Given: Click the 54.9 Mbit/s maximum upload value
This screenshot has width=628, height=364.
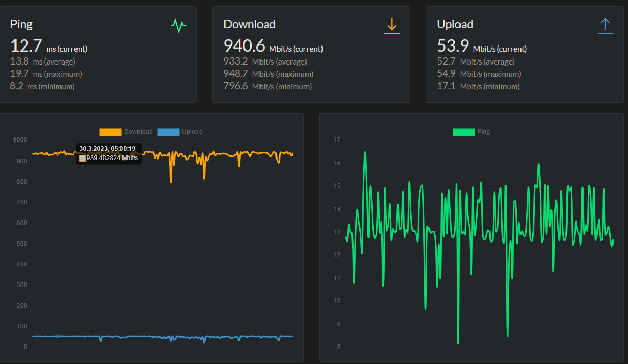Looking at the screenshot, I should (479, 74).
